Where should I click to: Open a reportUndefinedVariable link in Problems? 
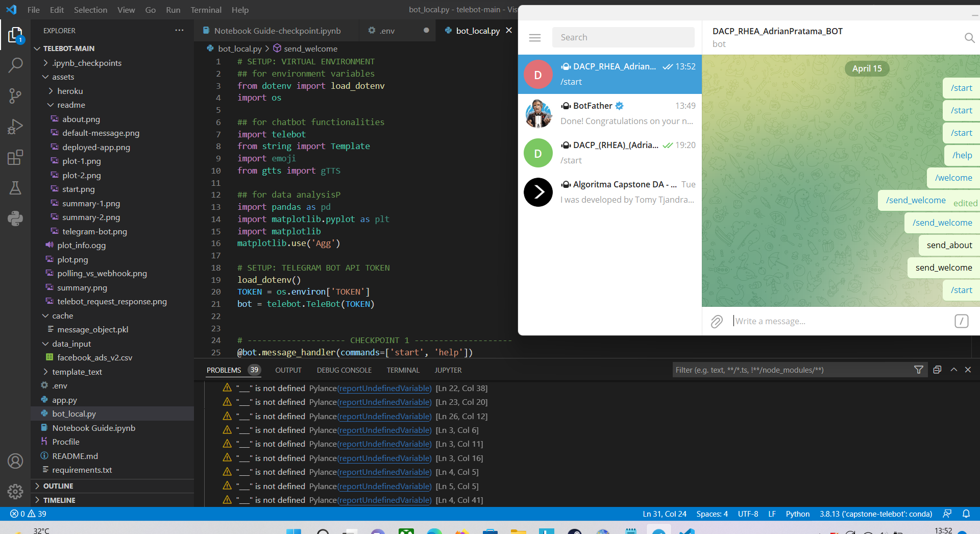tap(383, 388)
